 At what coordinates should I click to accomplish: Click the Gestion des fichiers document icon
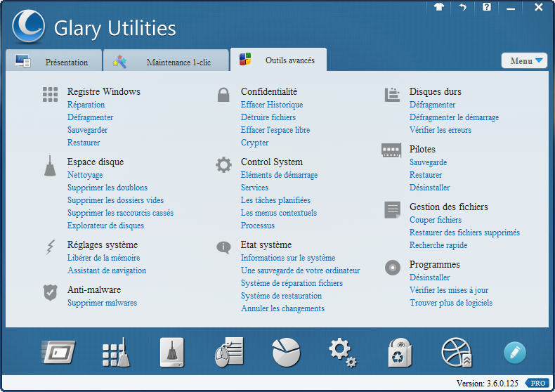[x=392, y=210]
